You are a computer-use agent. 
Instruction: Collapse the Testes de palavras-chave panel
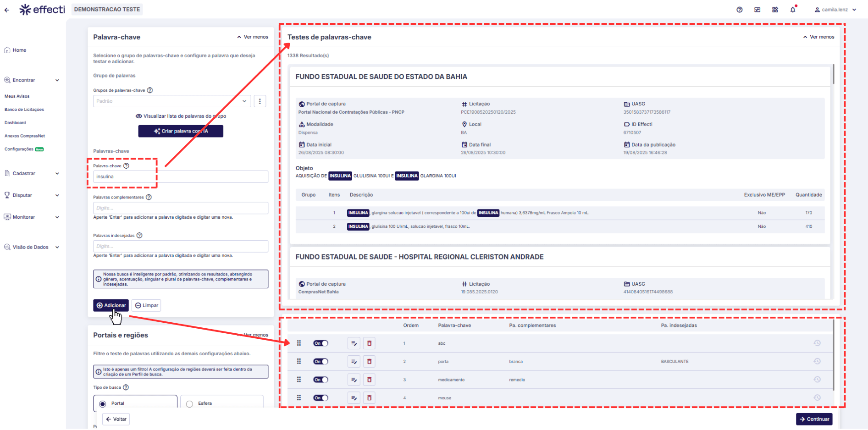coord(818,37)
